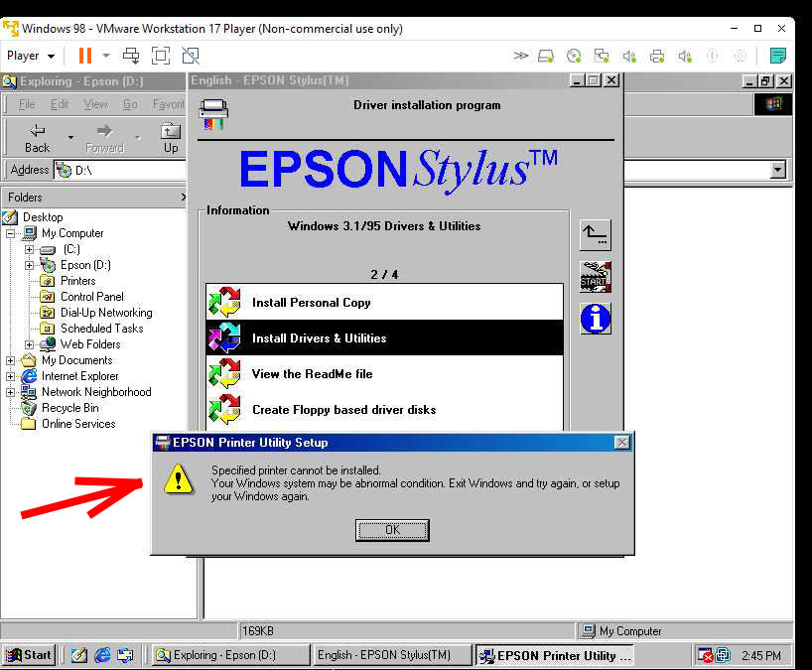Expand the Epson (D:) drive node
This screenshot has width=812, height=670.
[x=30, y=266]
